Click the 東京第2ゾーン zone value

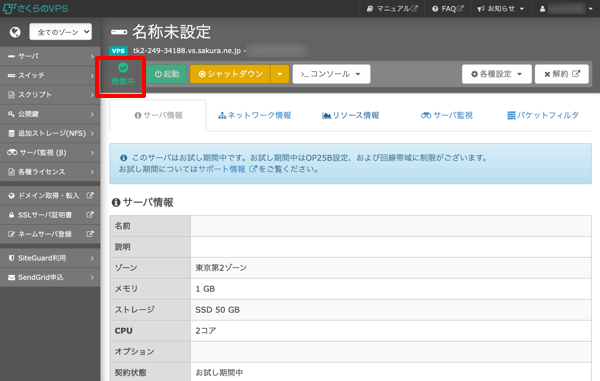(221, 268)
